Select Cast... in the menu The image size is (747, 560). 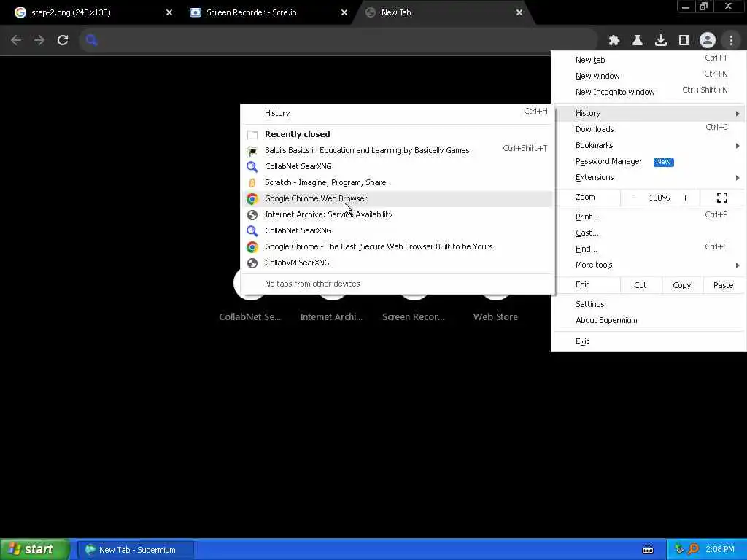pos(649,233)
